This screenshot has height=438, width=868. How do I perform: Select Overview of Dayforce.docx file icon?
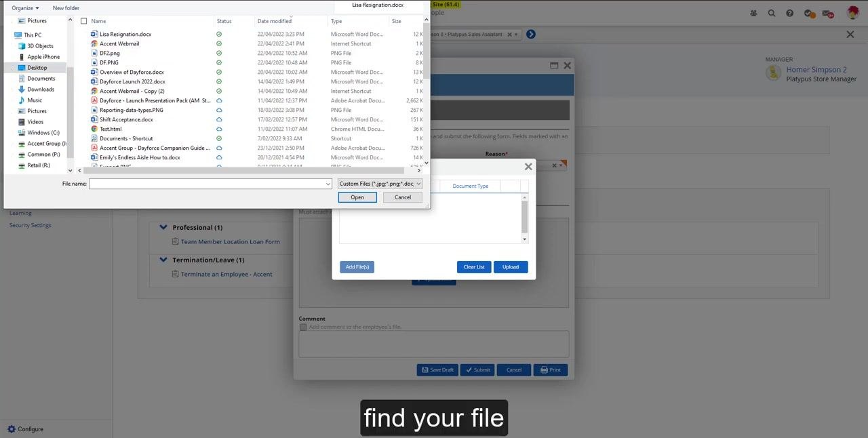[94, 72]
